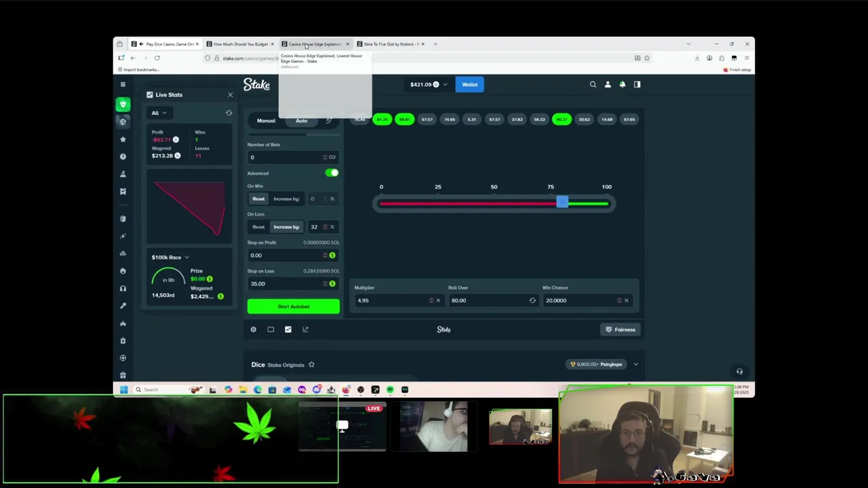Expand the All filter in Live Stats

(159, 113)
